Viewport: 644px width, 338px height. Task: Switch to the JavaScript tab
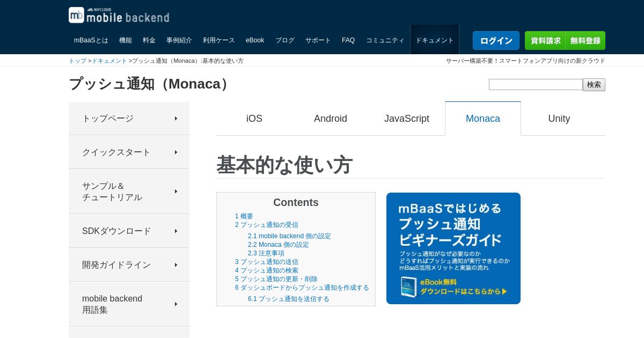click(x=407, y=119)
